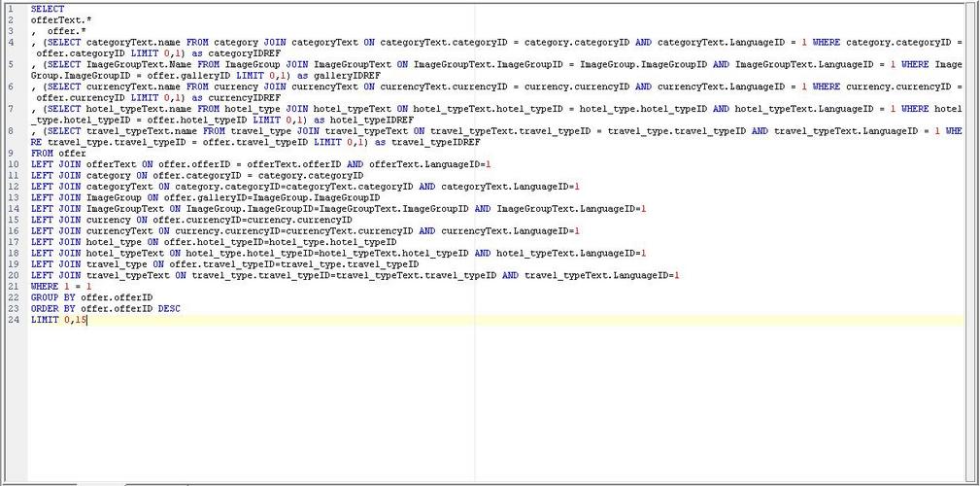Click the 'LEFT JOIN category ON' line

coord(197,176)
